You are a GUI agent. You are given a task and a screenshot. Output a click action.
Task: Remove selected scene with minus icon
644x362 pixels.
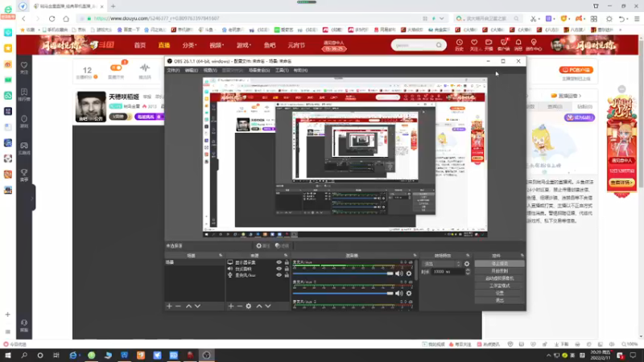click(x=178, y=306)
